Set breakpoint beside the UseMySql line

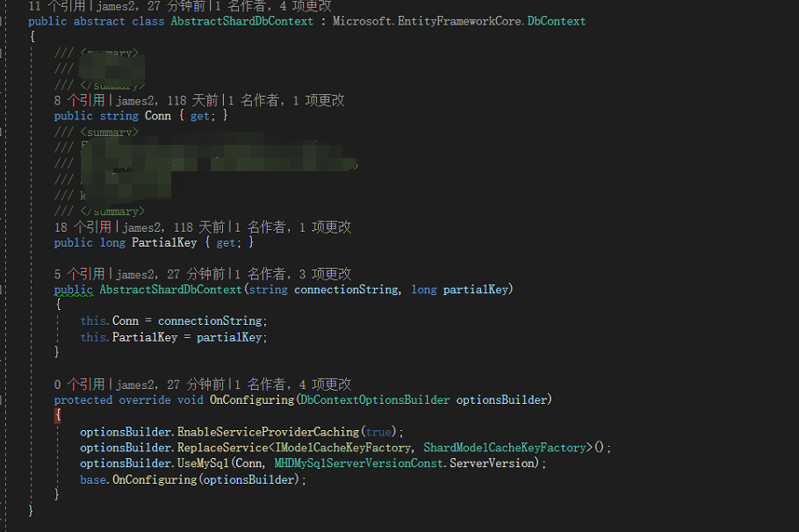[x=9, y=463]
